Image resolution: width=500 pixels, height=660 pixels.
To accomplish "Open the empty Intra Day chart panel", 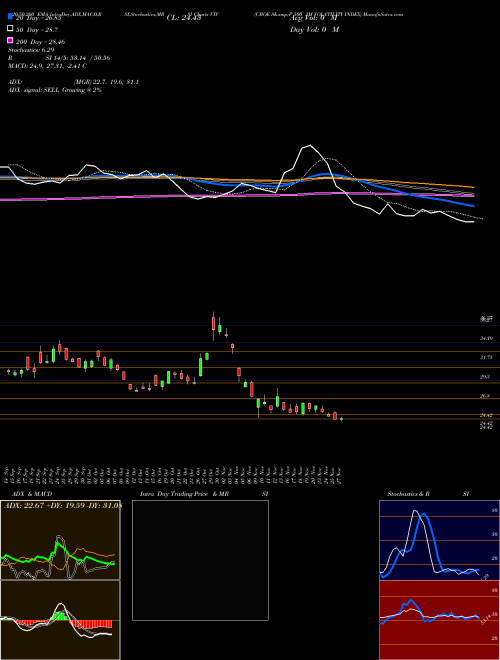I will [x=200, y=560].
